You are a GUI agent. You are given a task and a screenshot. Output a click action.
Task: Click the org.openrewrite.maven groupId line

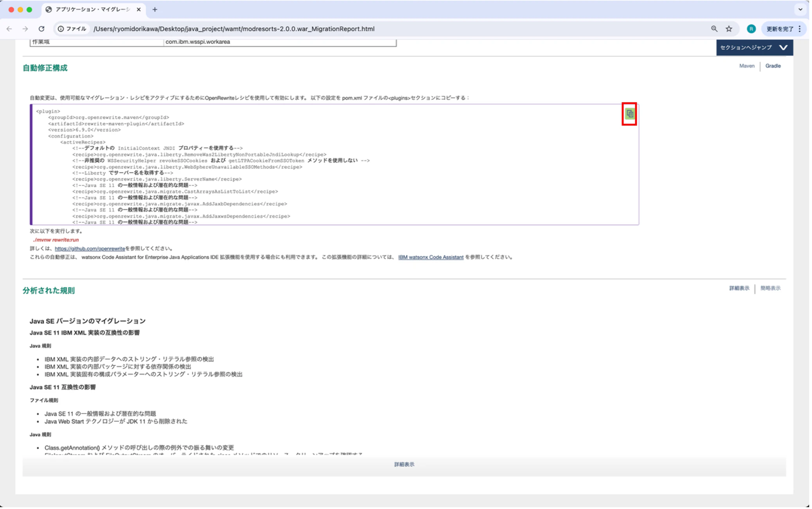tap(109, 117)
